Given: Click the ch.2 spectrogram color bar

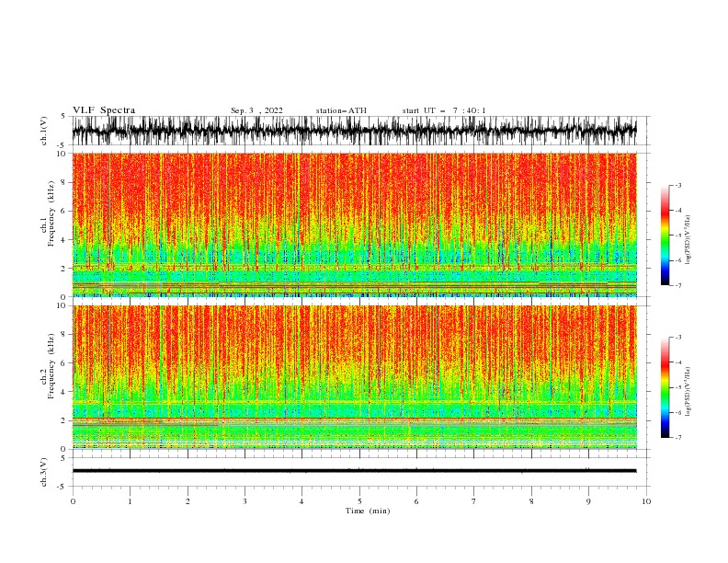Looking at the screenshot, I should click(665, 387).
